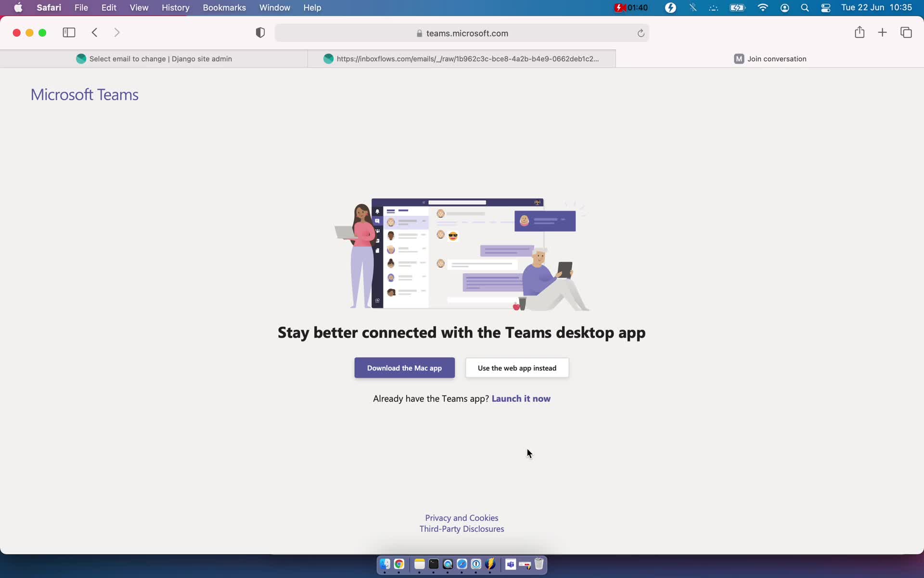Click Download the Mac app button

pos(404,368)
